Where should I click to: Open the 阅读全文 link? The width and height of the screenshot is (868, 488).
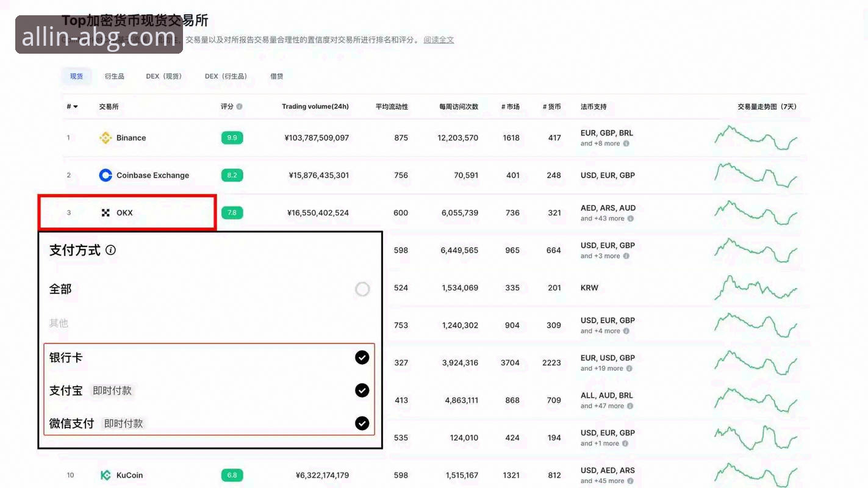coord(439,40)
